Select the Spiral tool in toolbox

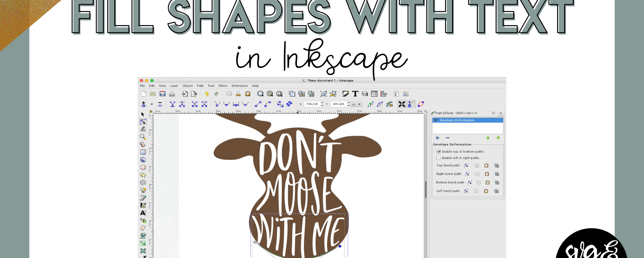pyautogui.click(x=143, y=183)
